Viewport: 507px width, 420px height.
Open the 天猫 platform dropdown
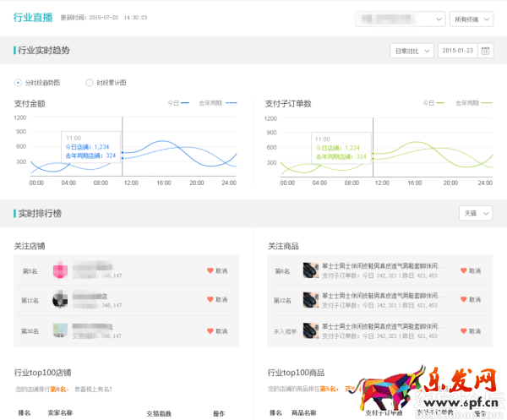click(x=475, y=213)
